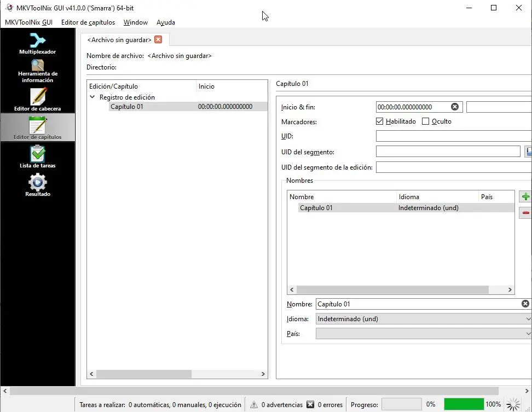The image size is (532, 412).
Task: Click left arrow of chapter tree scrollbar
Action: pyautogui.click(x=91, y=374)
